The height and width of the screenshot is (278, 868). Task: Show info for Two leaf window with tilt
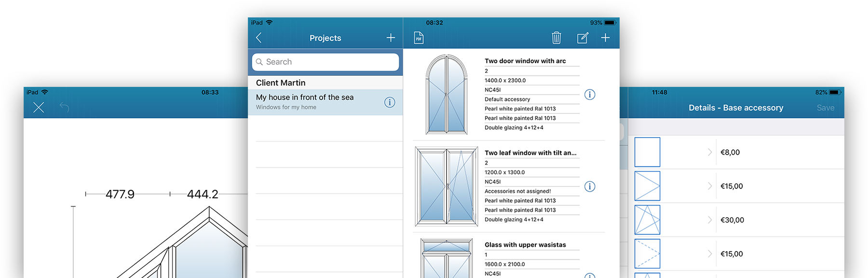590,187
